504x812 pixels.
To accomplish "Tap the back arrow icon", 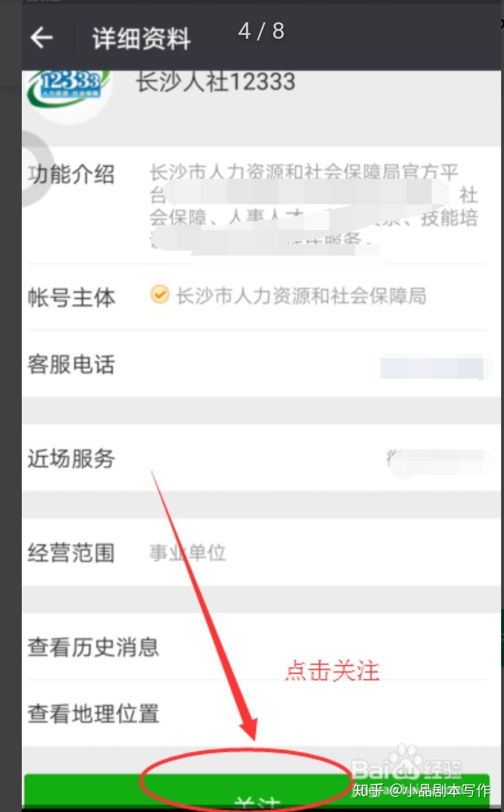I will (x=42, y=38).
